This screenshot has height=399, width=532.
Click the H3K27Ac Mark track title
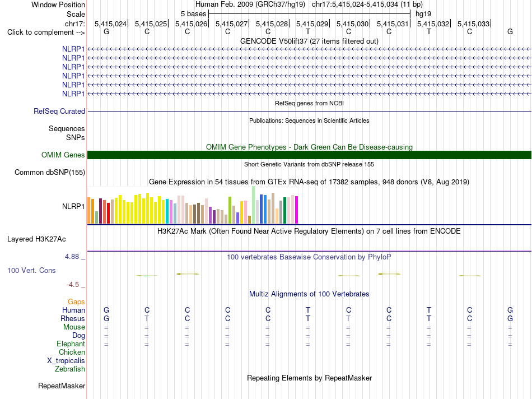309,231
